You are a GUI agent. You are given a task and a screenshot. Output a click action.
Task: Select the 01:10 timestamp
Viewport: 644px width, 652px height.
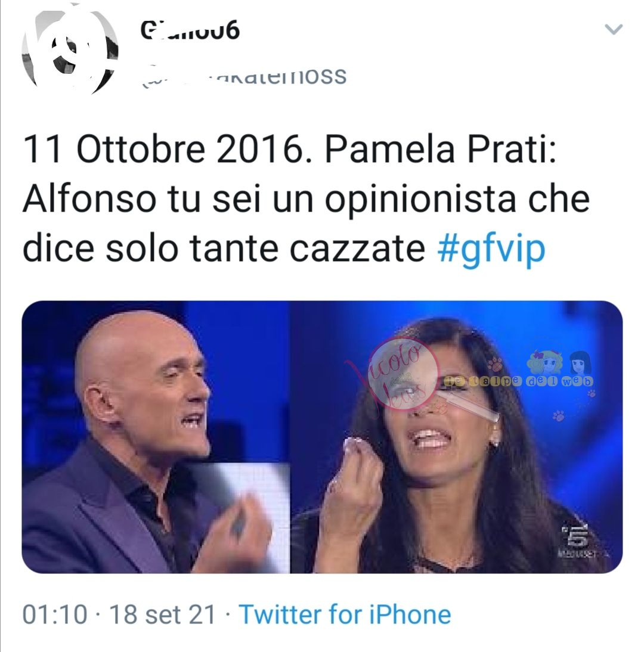pos(55,614)
